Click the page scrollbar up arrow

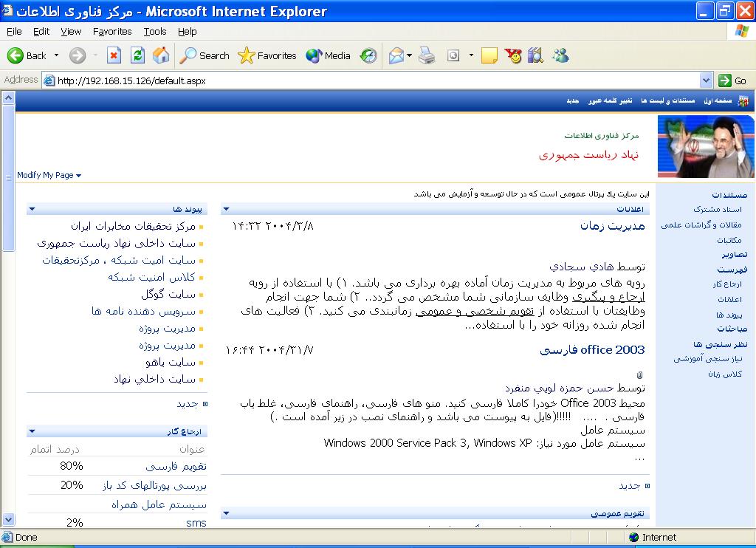click(8, 98)
